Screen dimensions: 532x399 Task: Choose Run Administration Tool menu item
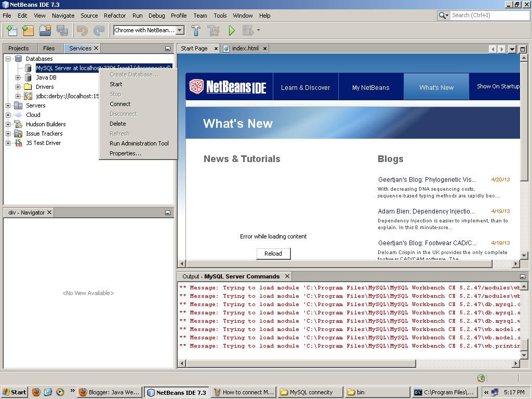click(x=138, y=143)
